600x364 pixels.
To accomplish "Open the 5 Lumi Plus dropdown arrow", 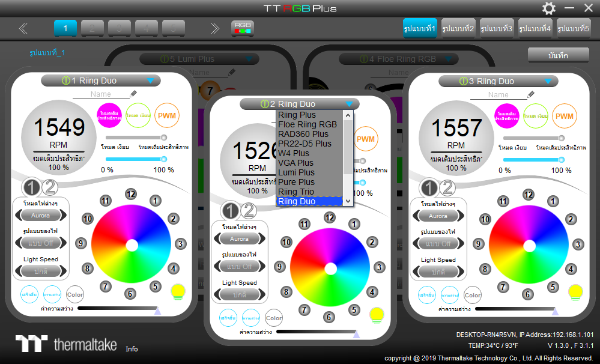I will (248, 59).
